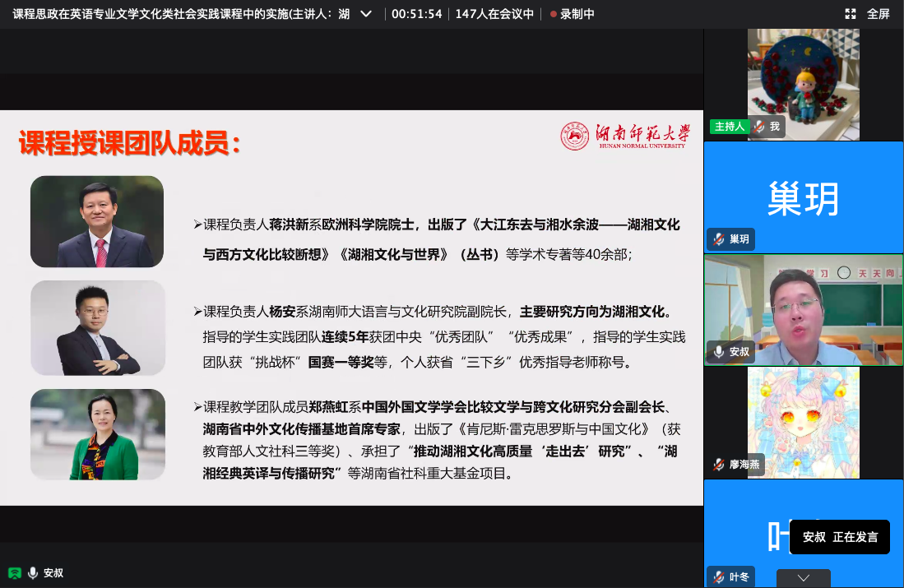
Task: Click the fullscreen expand icon
Action: 851,14
